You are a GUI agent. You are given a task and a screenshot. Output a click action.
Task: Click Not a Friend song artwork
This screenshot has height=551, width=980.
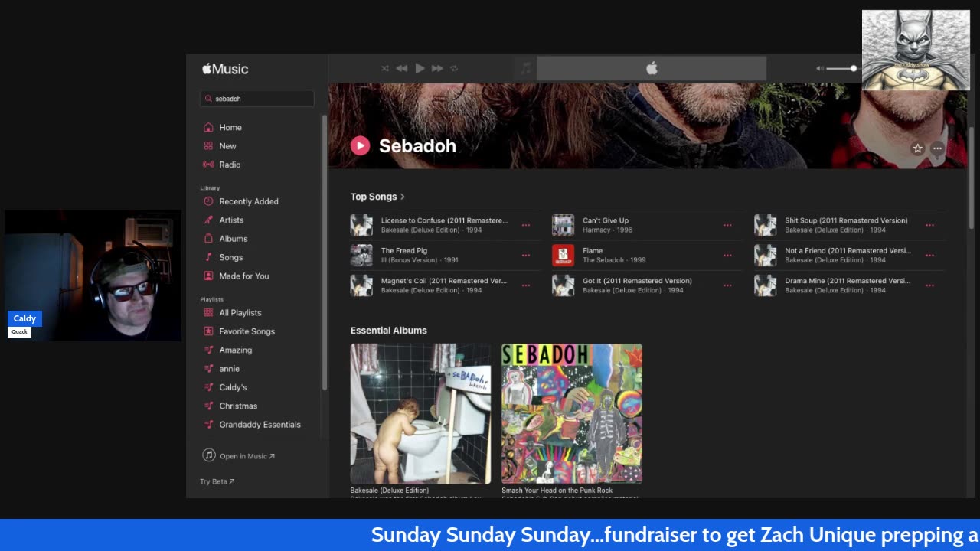[x=766, y=256]
